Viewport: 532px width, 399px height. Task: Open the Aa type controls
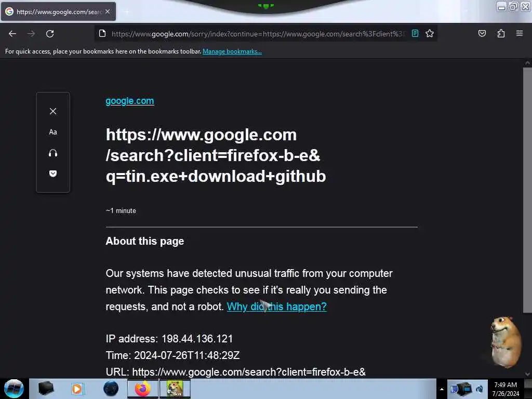coord(53,132)
